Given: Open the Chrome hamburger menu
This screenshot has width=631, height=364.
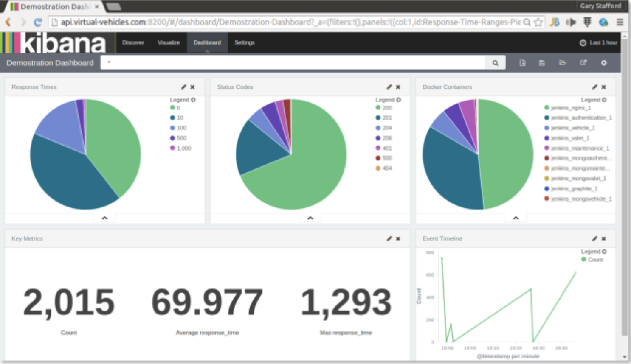Looking at the screenshot, I should [620, 22].
